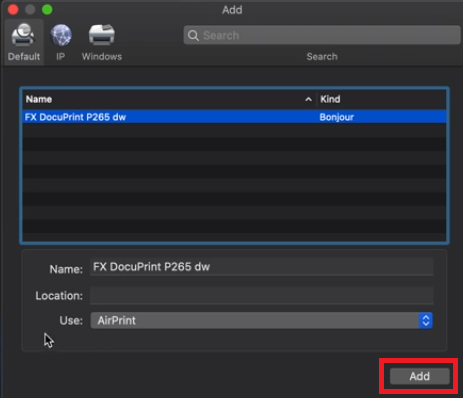This screenshot has width=463, height=398.
Task: Click the Bonjour kind cell
Action: pos(337,117)
